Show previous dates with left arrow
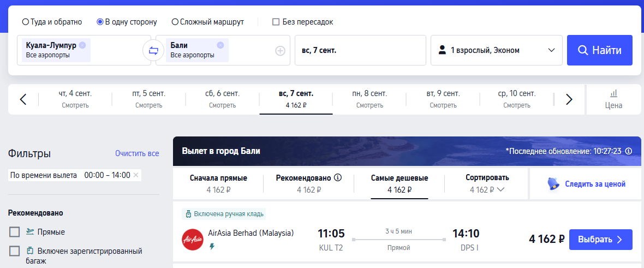Screen dimensions: 644x268 (x=23, y=99)
